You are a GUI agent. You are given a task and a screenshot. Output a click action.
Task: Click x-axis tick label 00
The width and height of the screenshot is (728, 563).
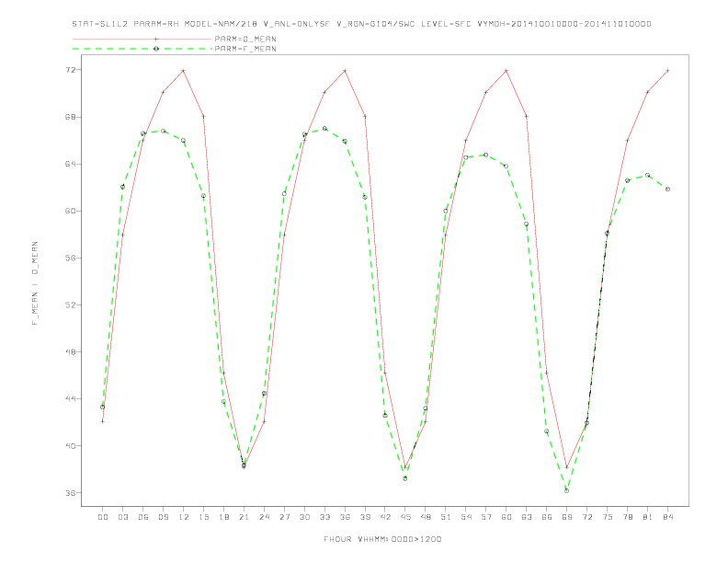click(x=103, y=517)
